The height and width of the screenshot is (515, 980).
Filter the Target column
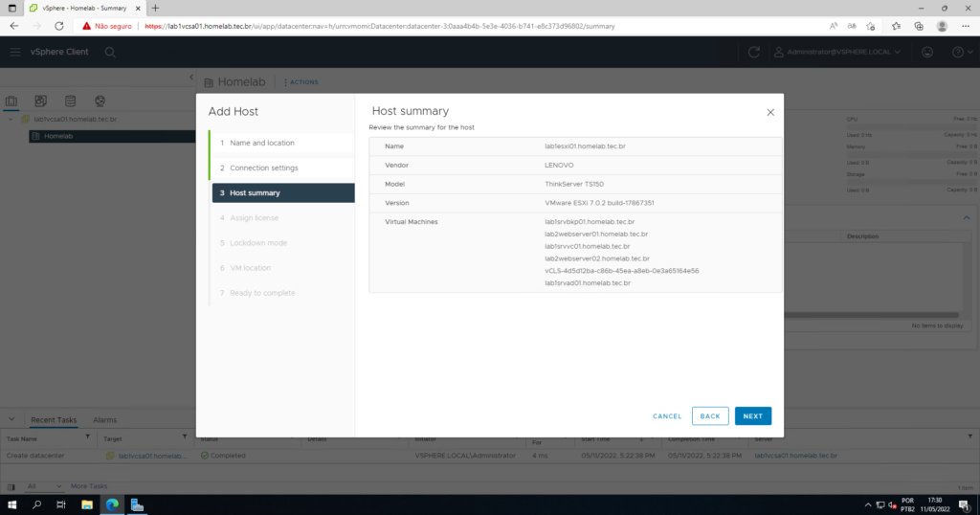(185, 437)
